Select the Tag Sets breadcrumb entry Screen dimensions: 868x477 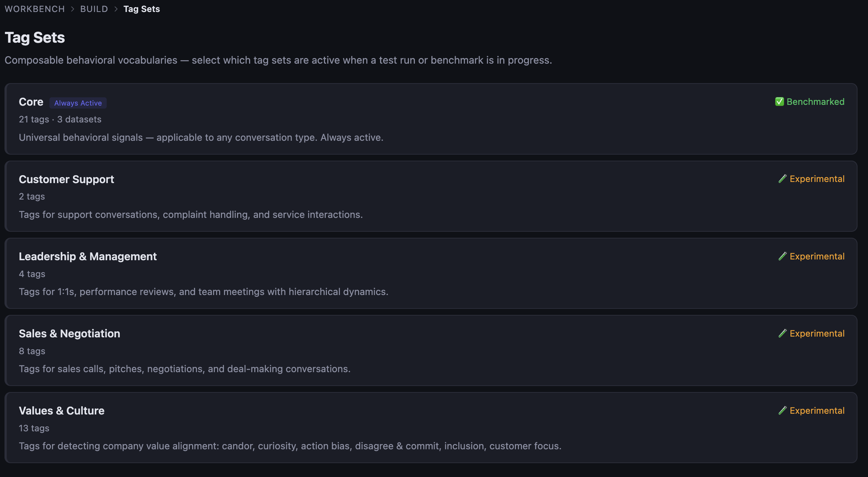point(142,9)
